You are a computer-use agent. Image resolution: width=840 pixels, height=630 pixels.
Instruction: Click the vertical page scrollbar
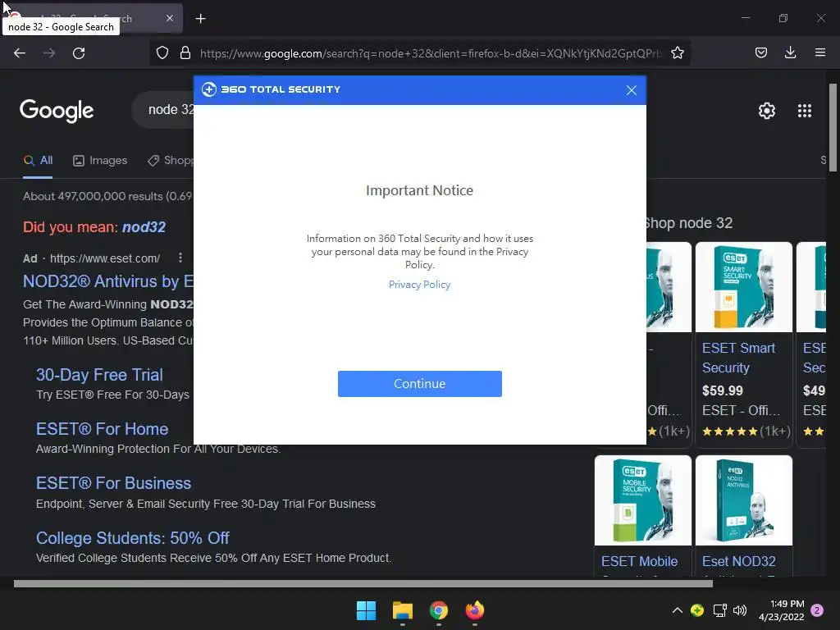[x=833, y=127]
